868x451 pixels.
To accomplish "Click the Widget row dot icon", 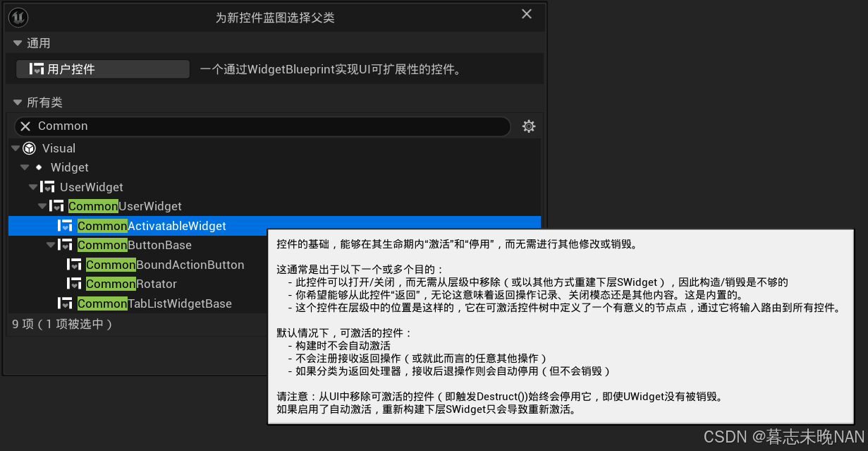I will click(x=38, y=167).
